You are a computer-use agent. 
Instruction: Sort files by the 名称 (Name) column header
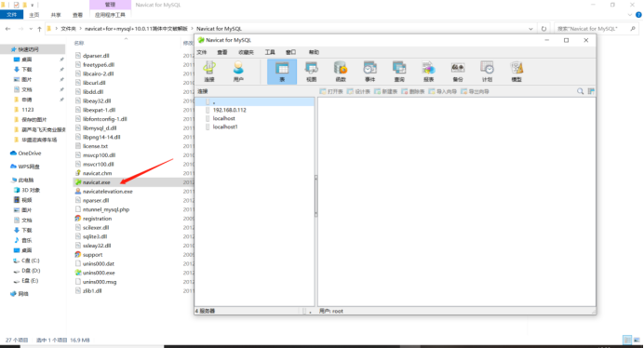79,43
